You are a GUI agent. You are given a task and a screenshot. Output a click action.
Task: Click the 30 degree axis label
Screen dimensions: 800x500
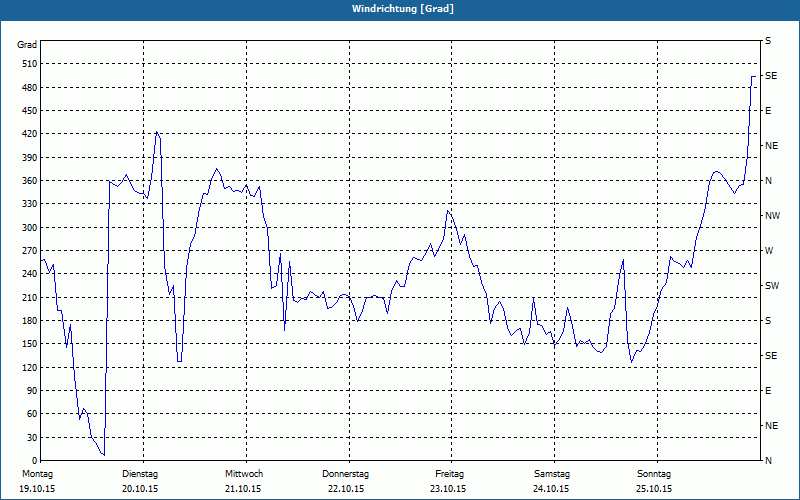tap(32, 437)
